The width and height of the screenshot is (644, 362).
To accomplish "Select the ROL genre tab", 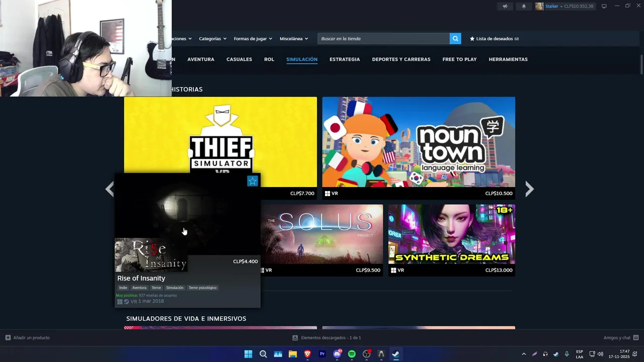I will [x=269, y=59].
